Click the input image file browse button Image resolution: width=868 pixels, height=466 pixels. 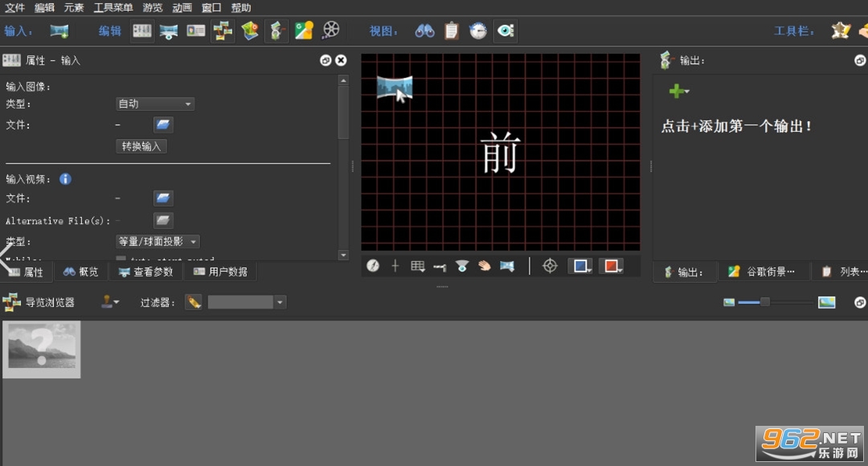click(162, 125)
